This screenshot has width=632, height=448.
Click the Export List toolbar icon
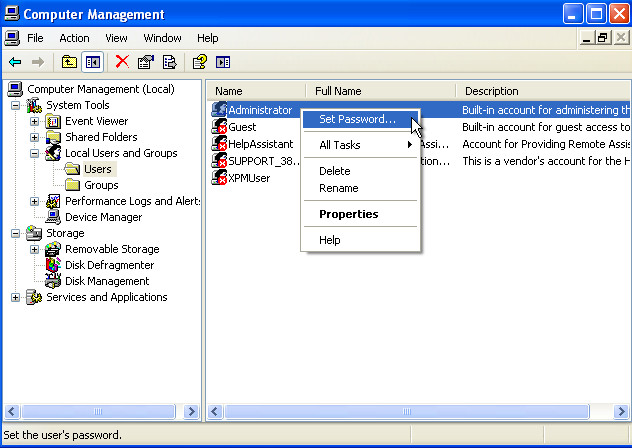tap(170, 62)
